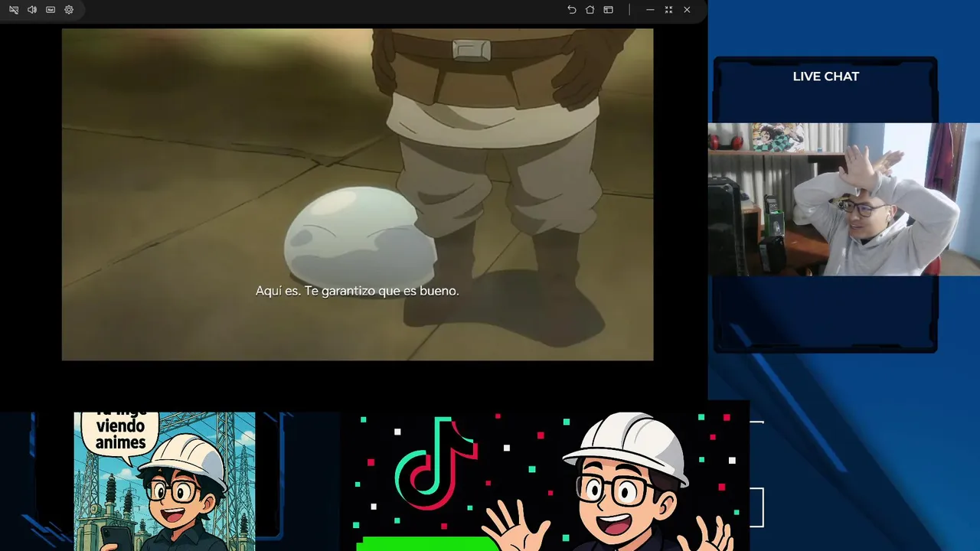The image size is (980, 551).
Task: Click the anime video playing area
Action: (358, 194)
